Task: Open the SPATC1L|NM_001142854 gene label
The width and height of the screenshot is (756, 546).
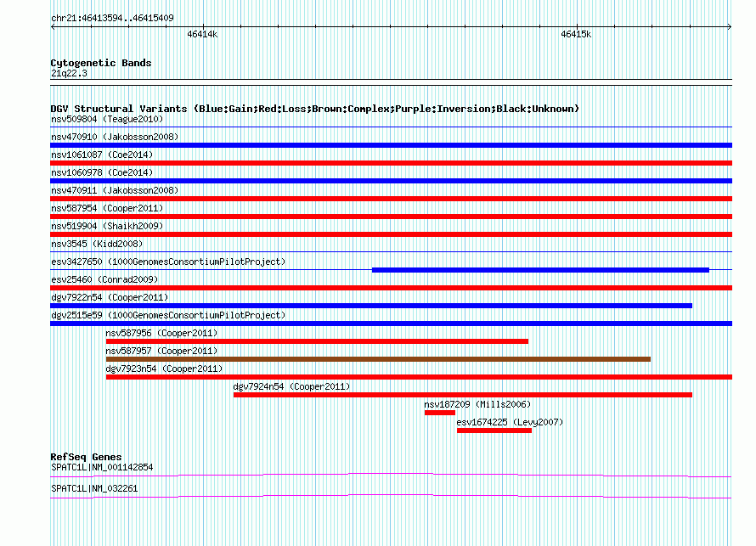Action: click(102, 467)
